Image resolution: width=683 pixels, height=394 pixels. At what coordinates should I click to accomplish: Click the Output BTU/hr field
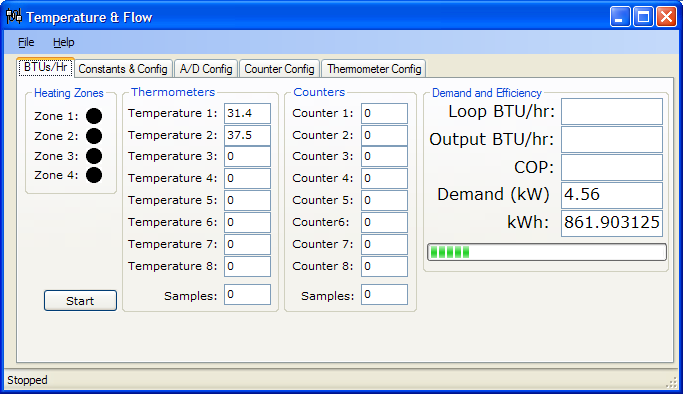[612, 139]
